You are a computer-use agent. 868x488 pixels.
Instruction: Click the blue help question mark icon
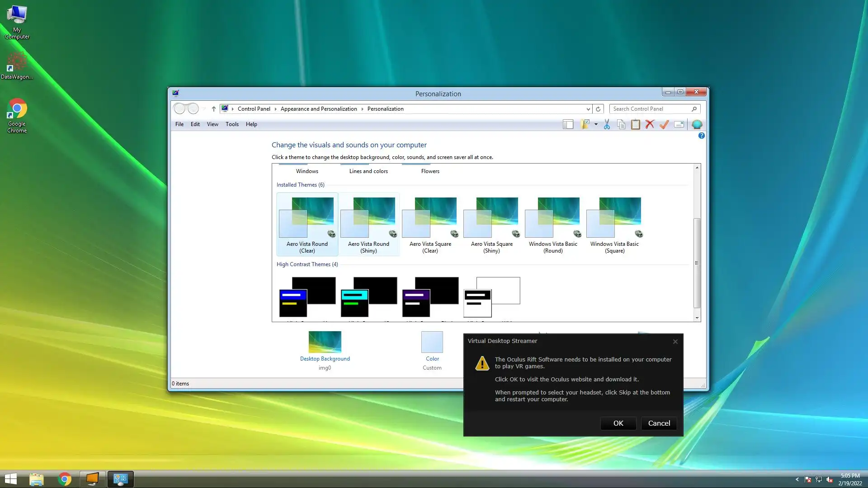click(x=701, y=136)
